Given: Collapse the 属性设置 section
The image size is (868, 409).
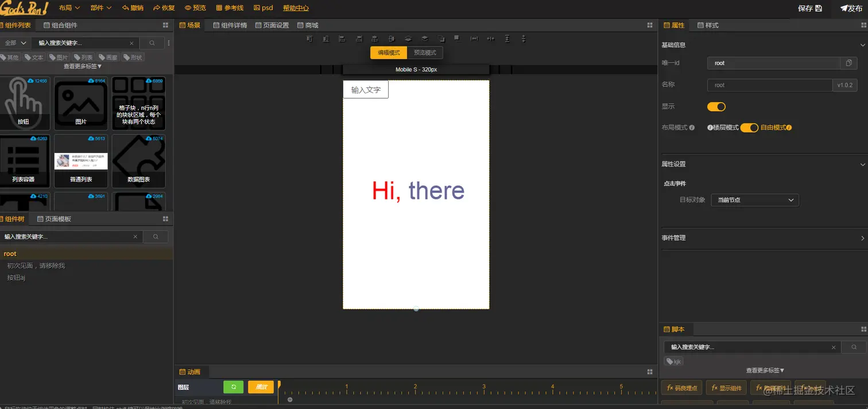Looking at the screenshot, I should pyautogui.click(x=862, y=164).
